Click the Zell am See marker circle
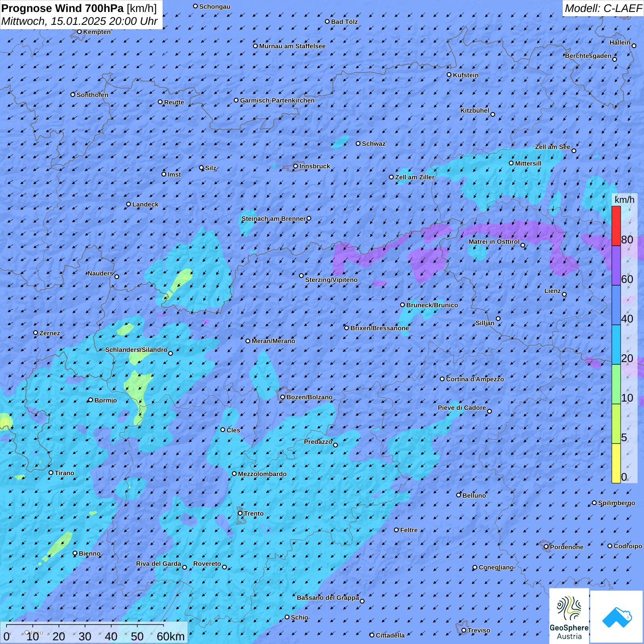The width and height of the screenshot is (644, 644). point(574,150)
